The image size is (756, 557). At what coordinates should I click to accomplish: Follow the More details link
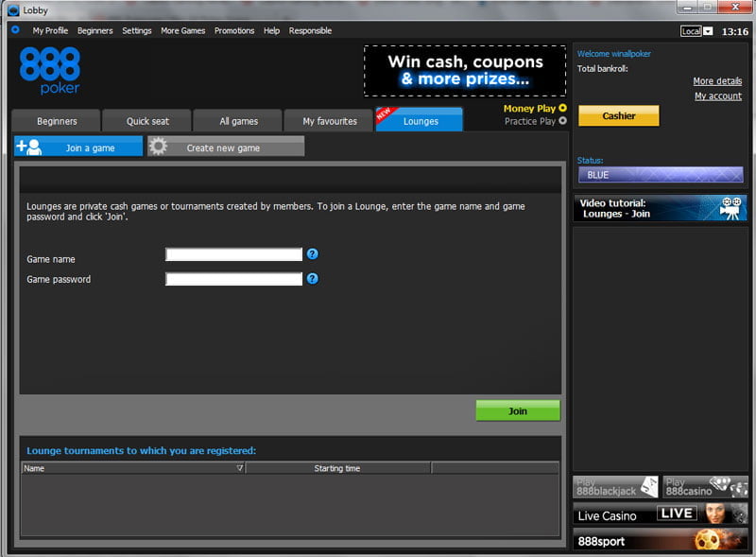click(x=717, y=81)
